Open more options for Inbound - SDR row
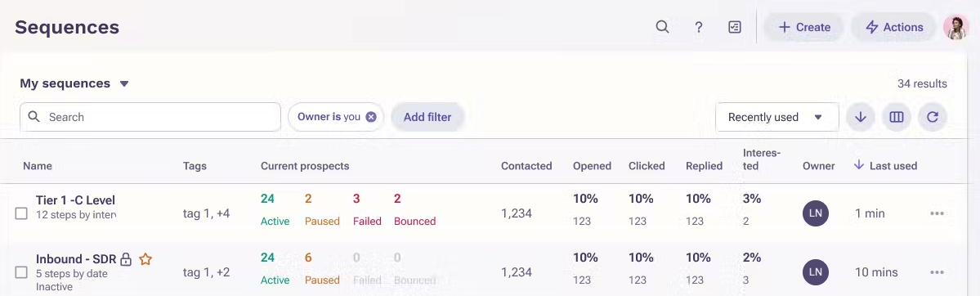Screen dimensions: 980x296 (x=936, y=272)
